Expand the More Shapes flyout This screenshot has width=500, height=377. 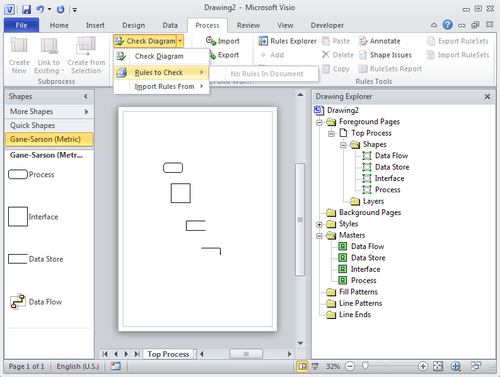click(49, 111)
